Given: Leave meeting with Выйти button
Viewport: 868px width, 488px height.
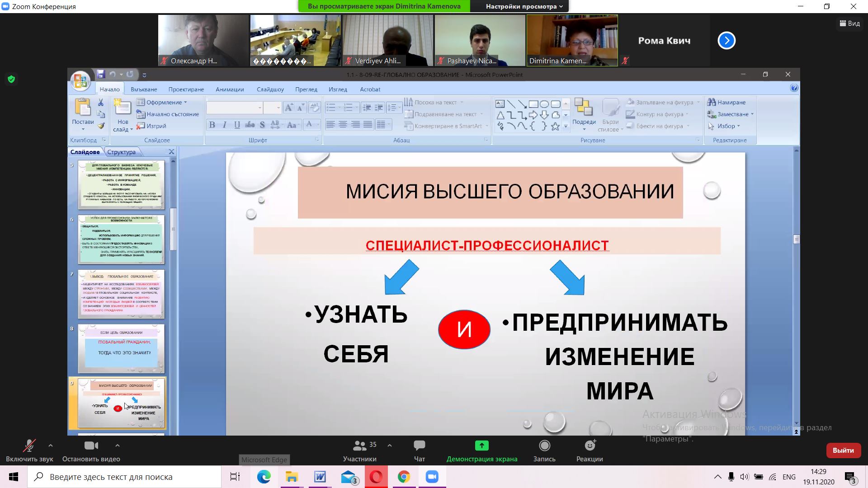Looking at the screenshot, I should click(843, 450).
